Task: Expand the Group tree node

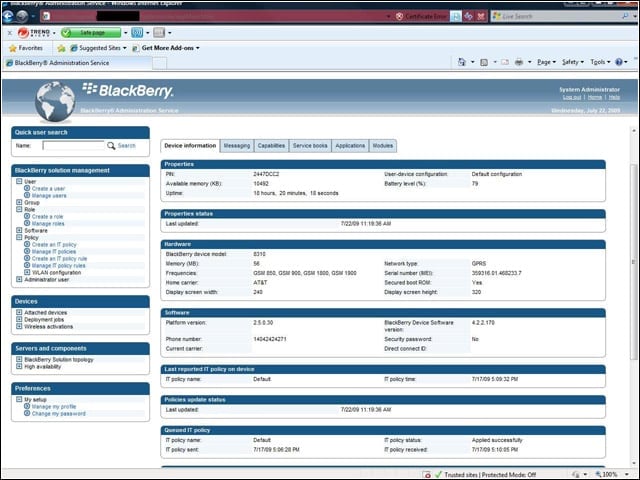Action: [x=19, y=202]
